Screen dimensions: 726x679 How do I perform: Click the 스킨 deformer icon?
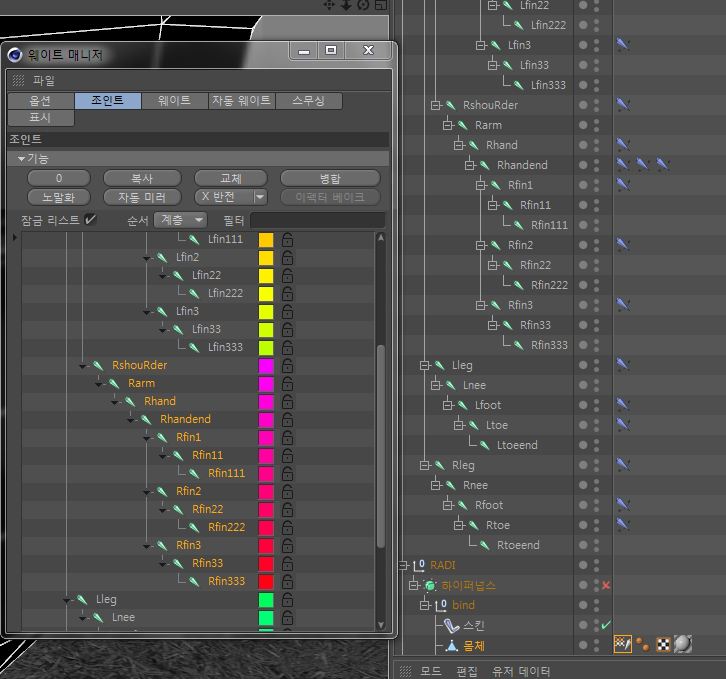[451, 625]
